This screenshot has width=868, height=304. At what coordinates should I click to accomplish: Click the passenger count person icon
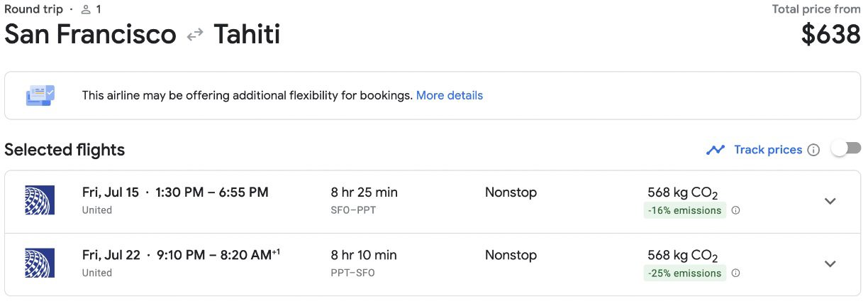(x=86, y=9)
